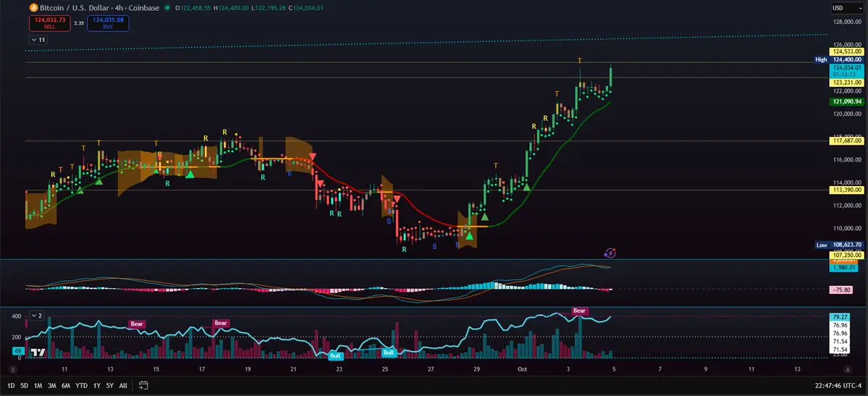Click the cyan 69 label on the left axis

click(x=17, y=351)
